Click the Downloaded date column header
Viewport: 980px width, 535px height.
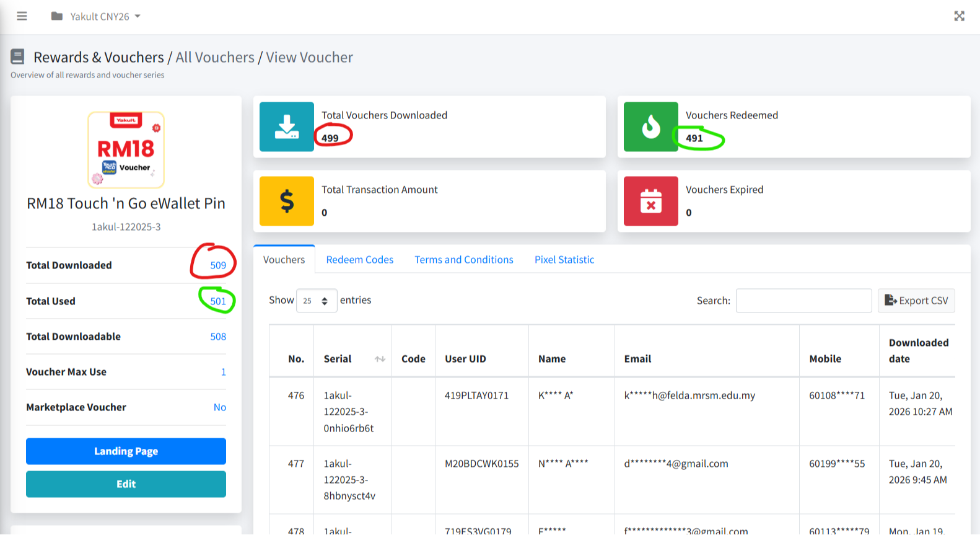(919, 351)
